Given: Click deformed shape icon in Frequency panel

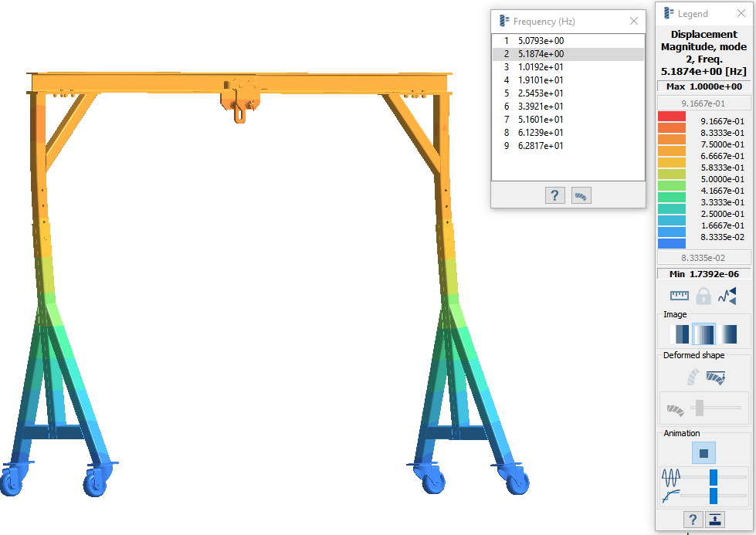Looking at the screenshot, I should tap(581, 195).
